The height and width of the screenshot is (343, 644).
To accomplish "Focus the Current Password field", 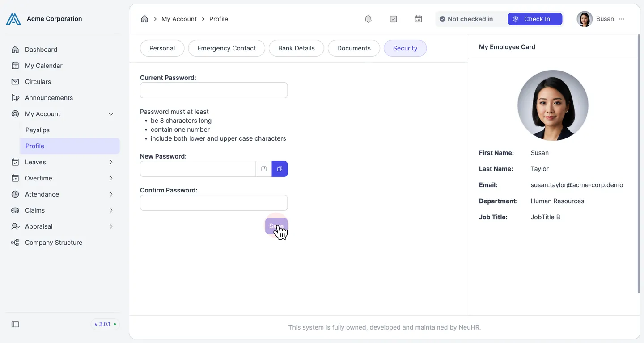I will 214,90.
